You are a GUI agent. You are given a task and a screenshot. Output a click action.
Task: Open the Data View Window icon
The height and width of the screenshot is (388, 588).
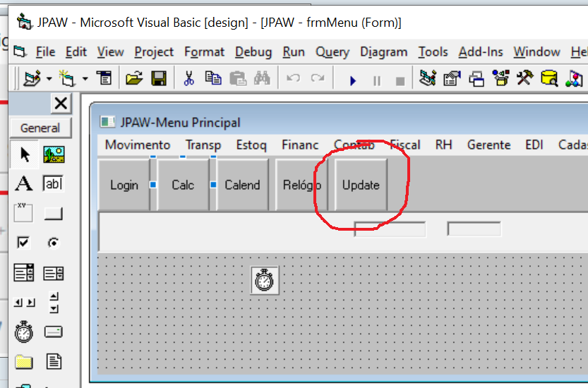click(549, 78)
